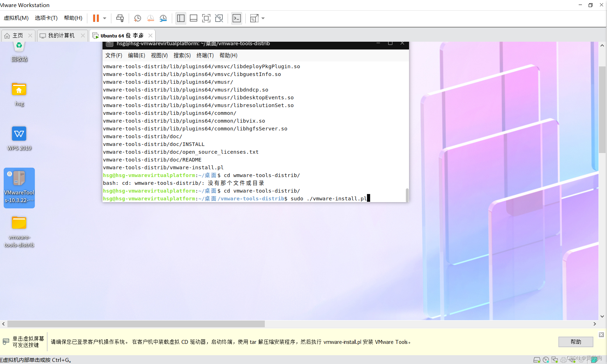Viewport: 607px width, 364px height.
Task: Click the libhgfsServer.so output line
Action: [195, 129]
